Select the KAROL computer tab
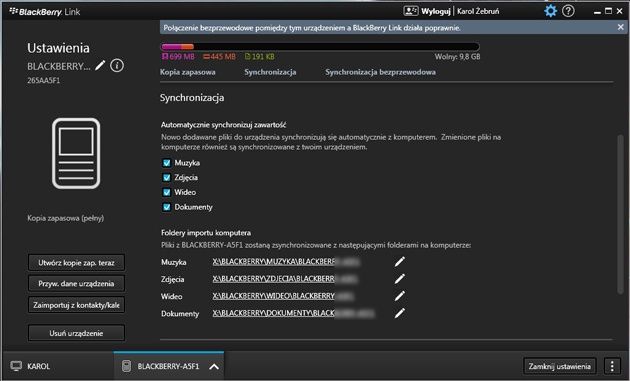630x381 pixels. click(x=58, y=366)
